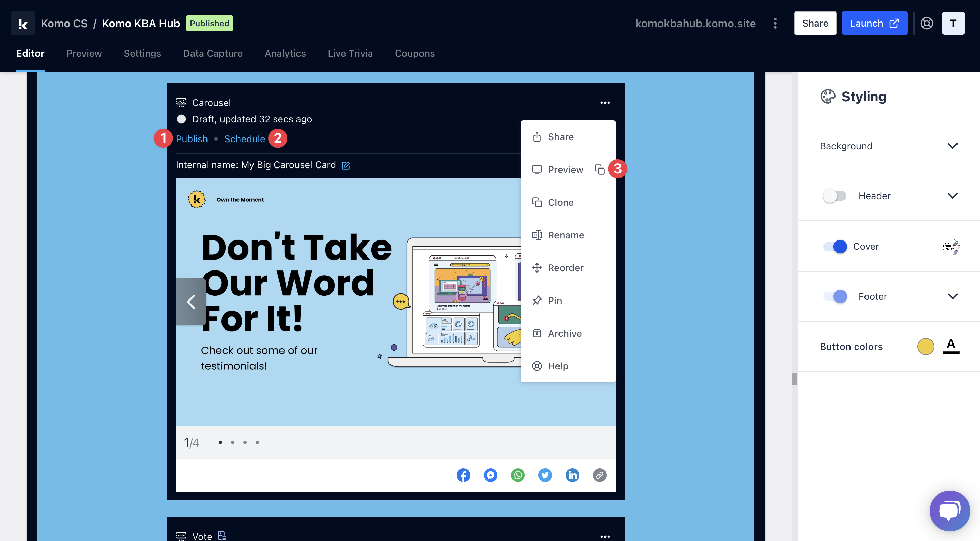Open the yellow button color swatch
The image size is (980, 541).
pos(925,347)
